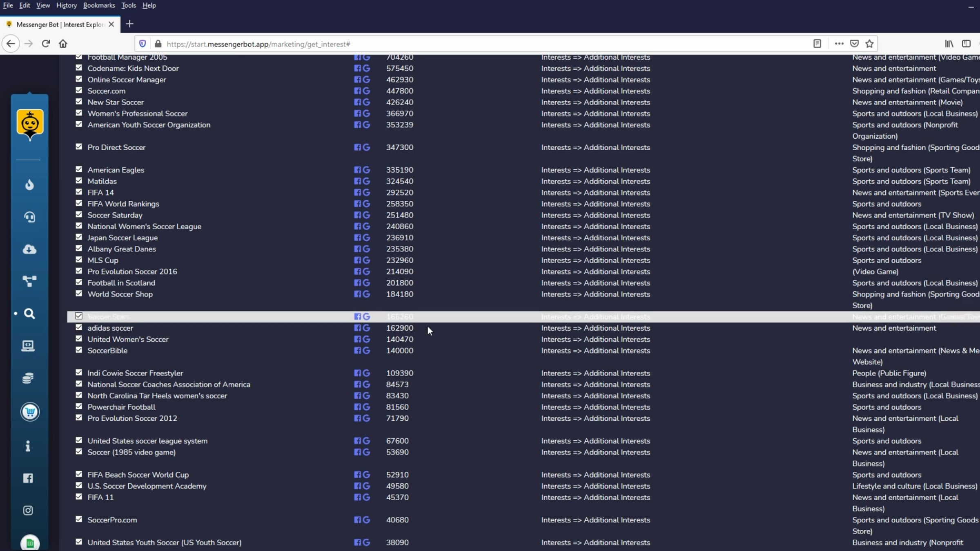The height and width of the screenshot is (551, 980).
Task: Open the flow diagram sidebar icon
Action: click(x=29, y=281)
